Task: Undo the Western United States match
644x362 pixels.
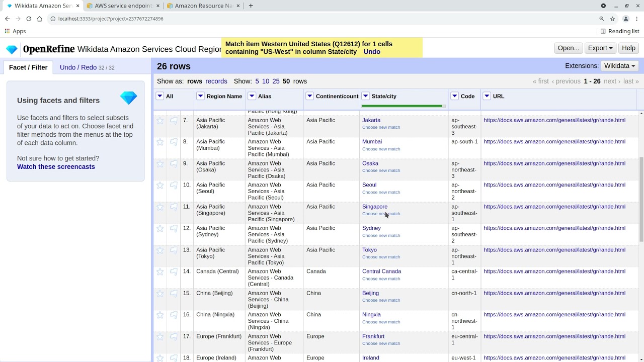Action: click(372, 52)
